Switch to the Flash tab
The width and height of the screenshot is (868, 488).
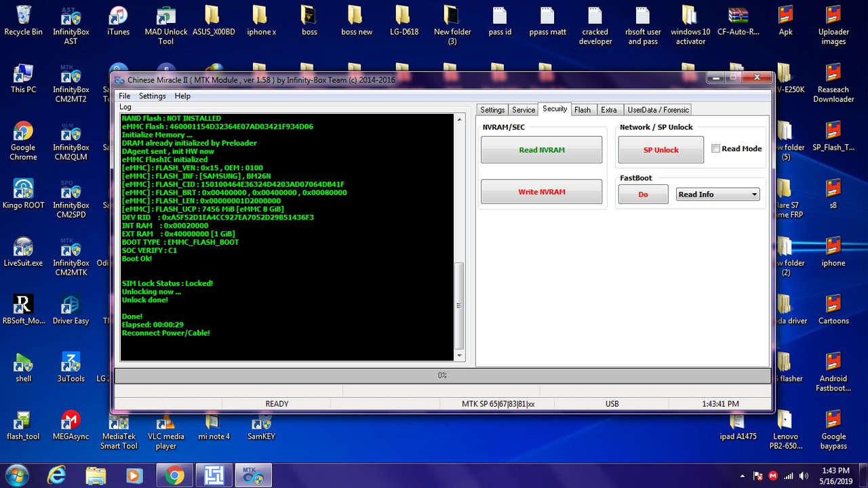(583, 110)
